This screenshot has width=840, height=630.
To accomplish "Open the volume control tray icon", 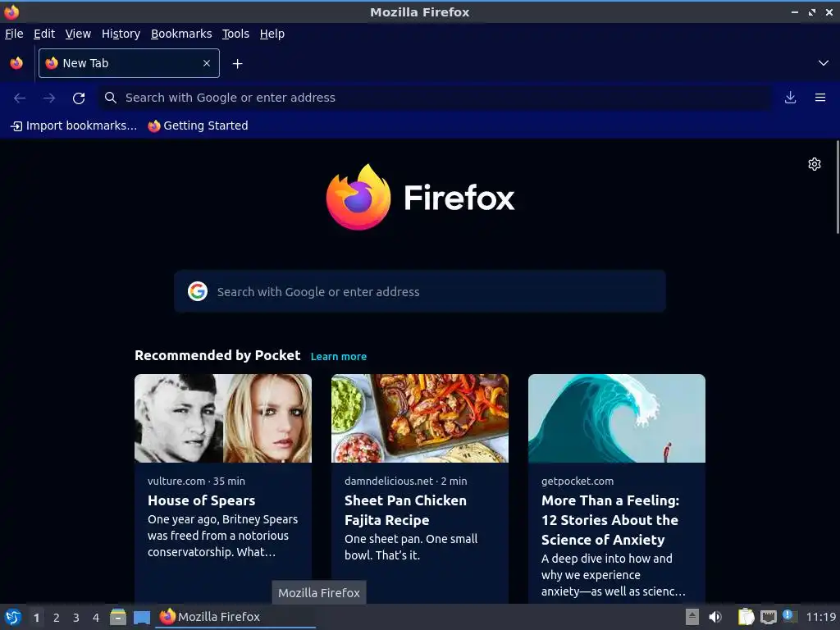I will [x=715, y=617].
